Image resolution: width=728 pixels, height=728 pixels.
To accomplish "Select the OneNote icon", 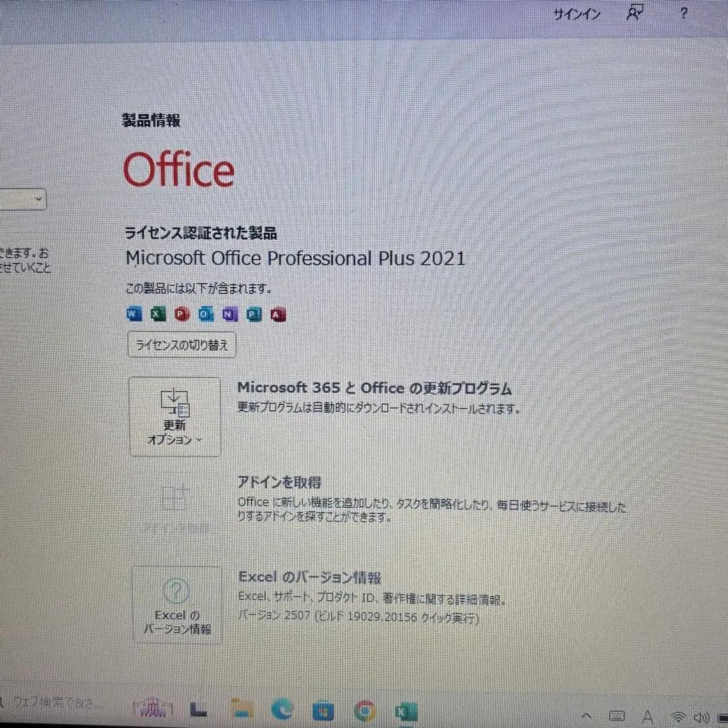I will tap(228, 314).
